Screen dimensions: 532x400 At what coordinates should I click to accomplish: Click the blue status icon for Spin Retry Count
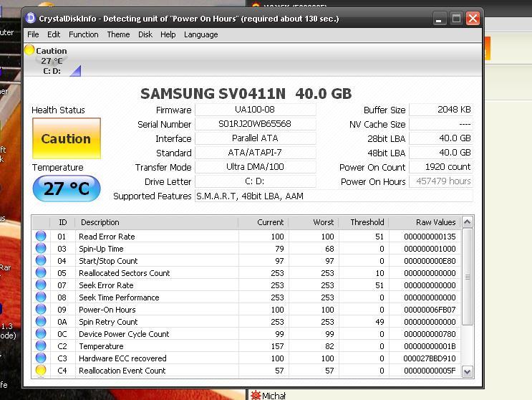pyautogui.click(x=41, y=322)
